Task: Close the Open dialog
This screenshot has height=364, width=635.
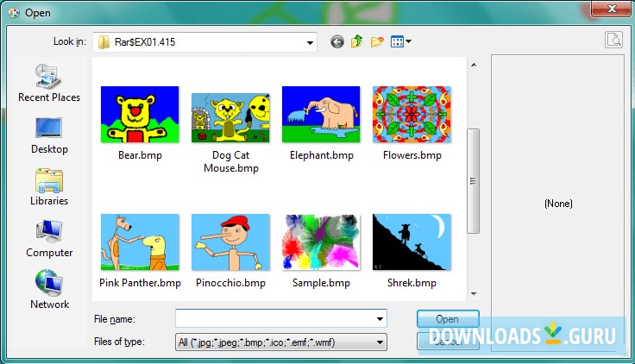Action: (612, 9)
